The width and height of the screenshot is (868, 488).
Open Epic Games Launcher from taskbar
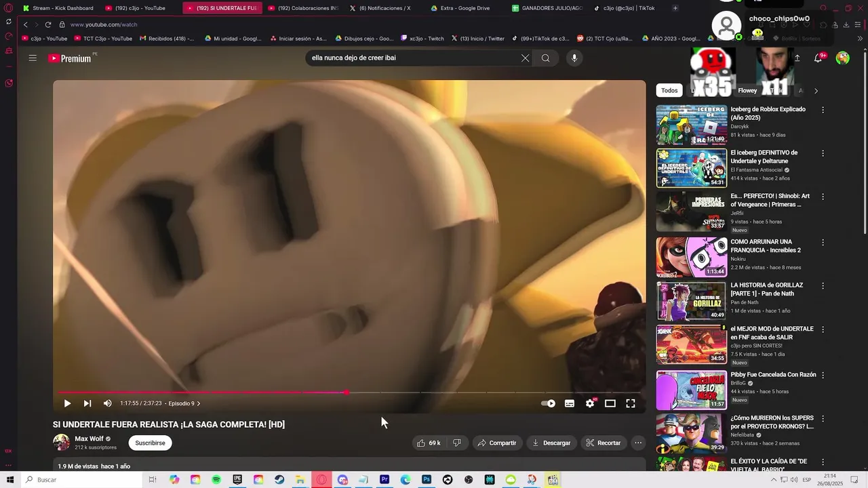coord(237,480)
